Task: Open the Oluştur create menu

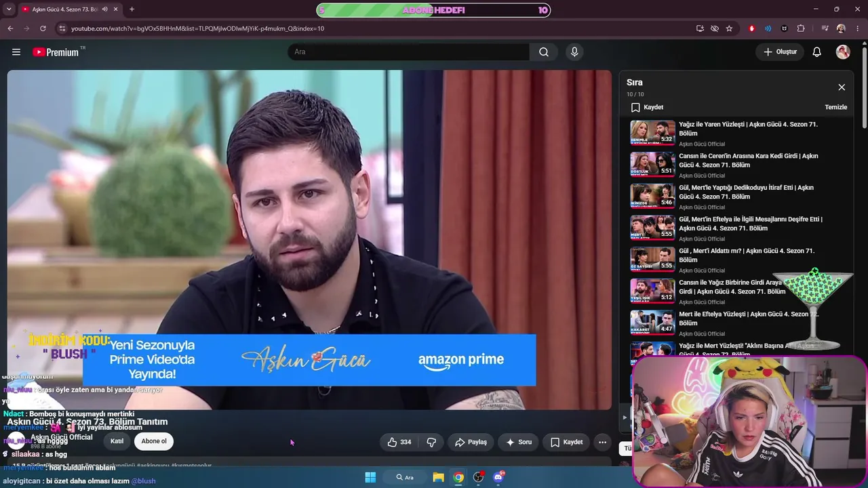Action: [780, 52]
